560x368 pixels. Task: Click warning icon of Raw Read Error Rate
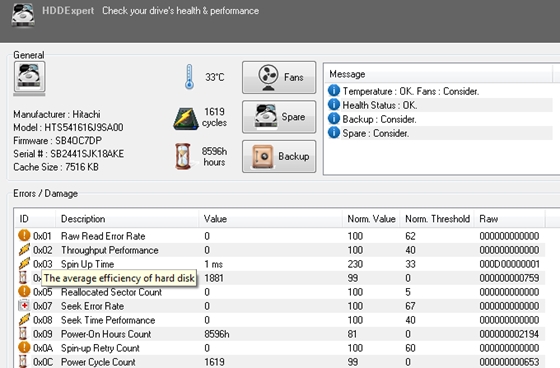click(24, 235)
